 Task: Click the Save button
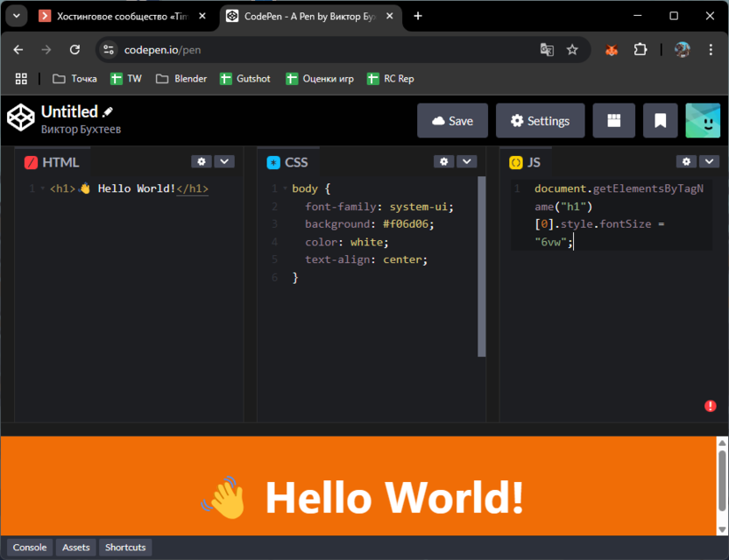coord(452,121)
